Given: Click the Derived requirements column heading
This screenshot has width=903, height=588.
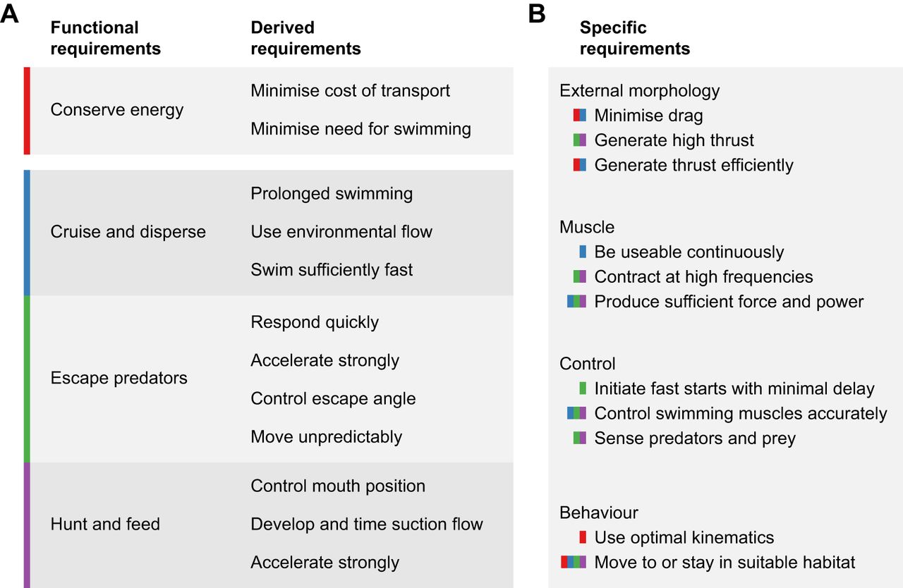Looking at the screenshot, I should tap(305, 38).
